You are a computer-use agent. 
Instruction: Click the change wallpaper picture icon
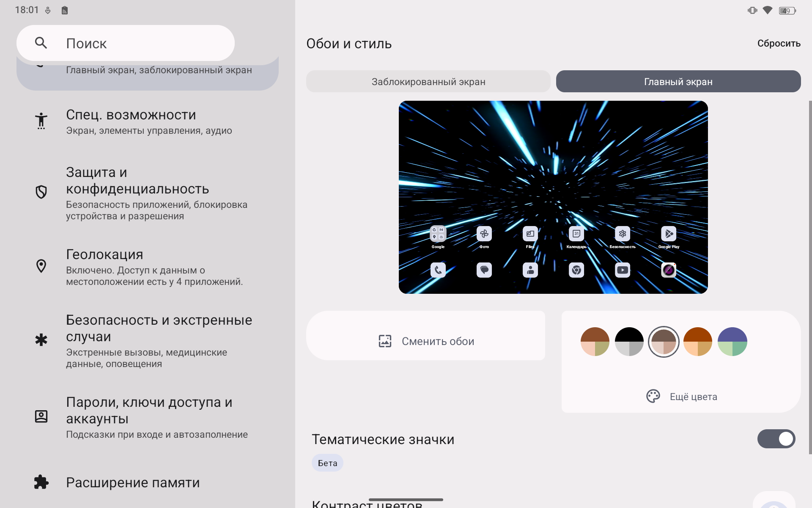[x=385, y=341]
